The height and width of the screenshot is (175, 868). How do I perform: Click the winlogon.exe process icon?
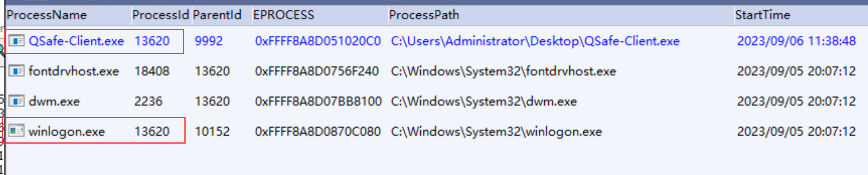[16, 131]
